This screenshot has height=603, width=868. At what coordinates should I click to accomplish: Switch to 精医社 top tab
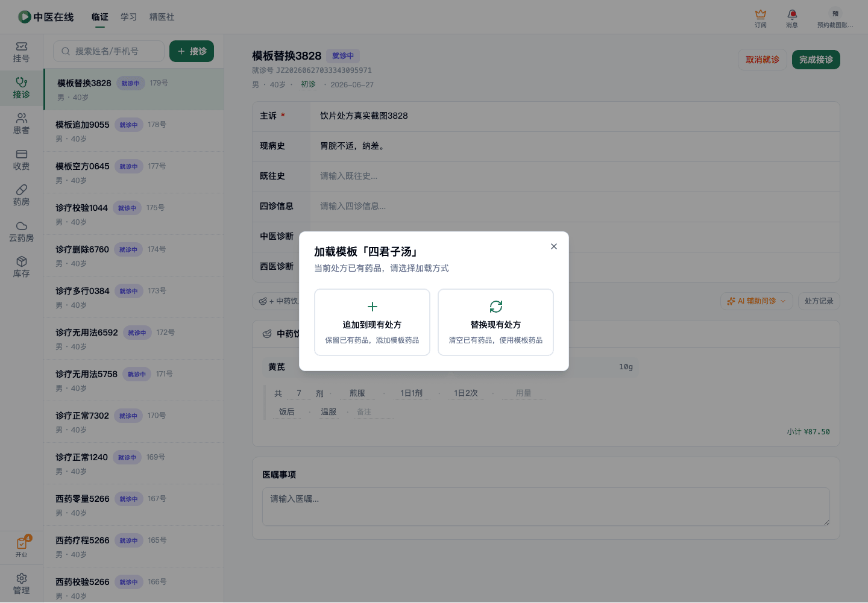(162, 17)
